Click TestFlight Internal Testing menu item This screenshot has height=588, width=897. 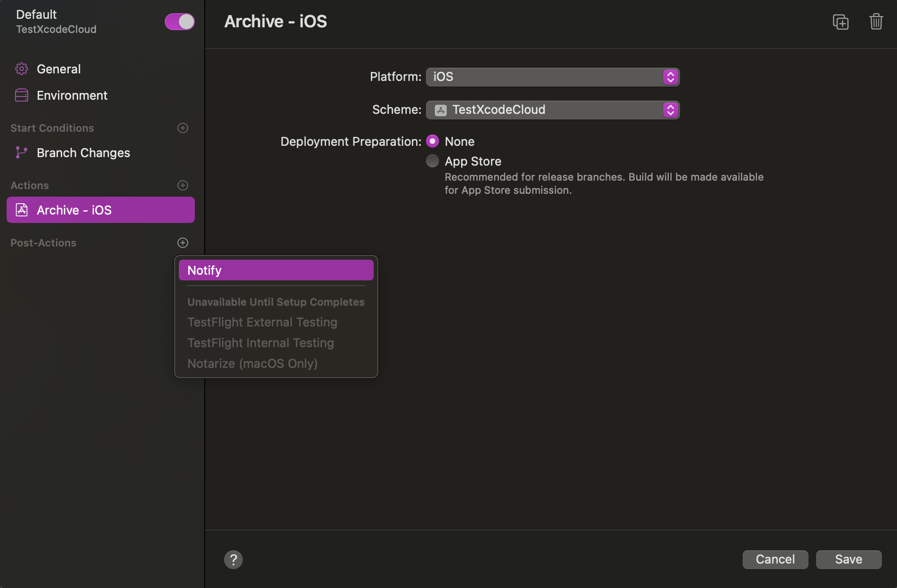tap(276, 343)
